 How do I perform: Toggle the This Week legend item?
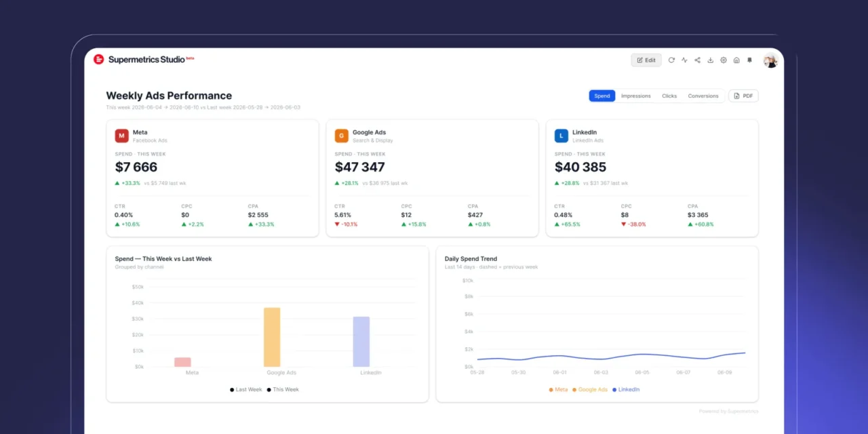(283, 389)
